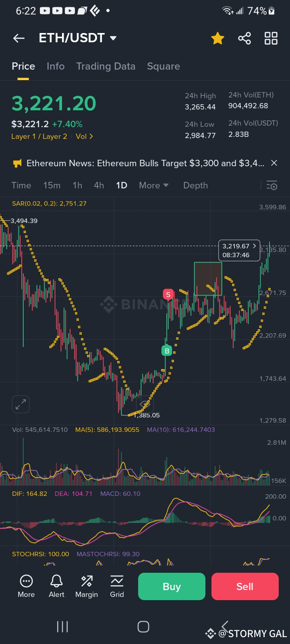Tap the 24h High value 3,265.44
The height and width of the screenshot is (644, 290).
tap(200, 107)
